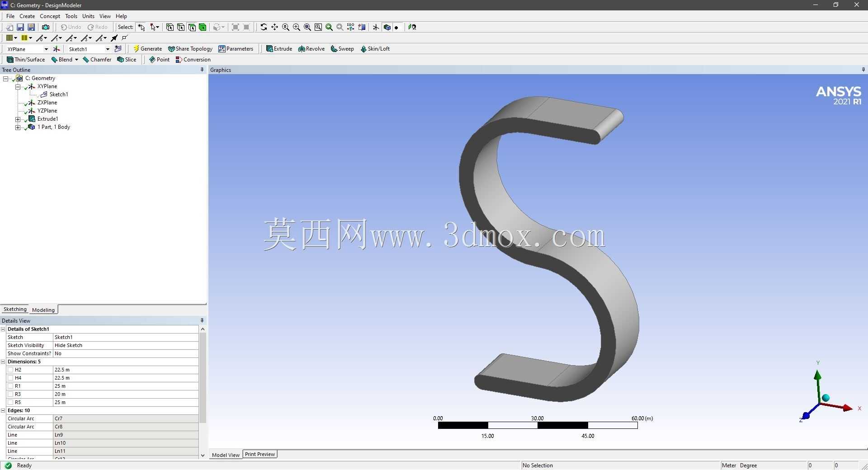
Task: Open the Create menu
Action: click(x=27, y=16)
